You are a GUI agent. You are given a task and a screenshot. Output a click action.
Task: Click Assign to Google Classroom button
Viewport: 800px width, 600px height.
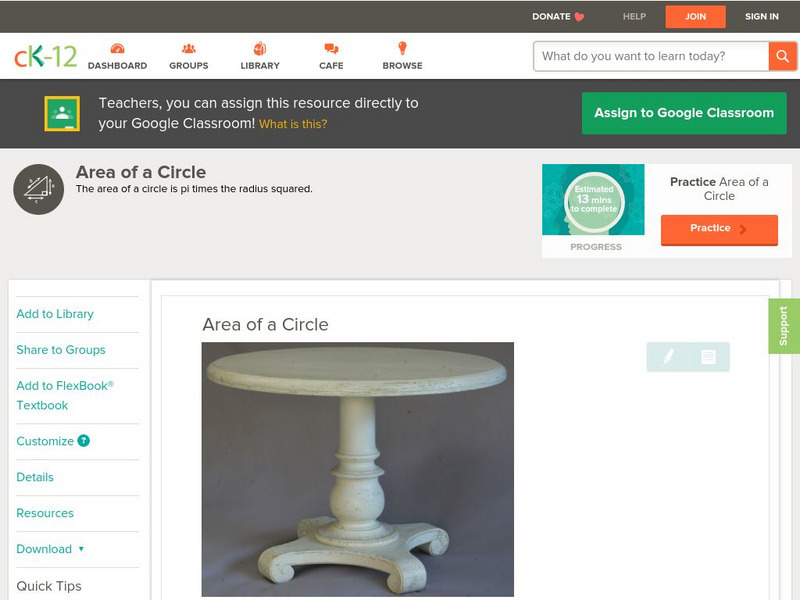[x=684, y=113]
